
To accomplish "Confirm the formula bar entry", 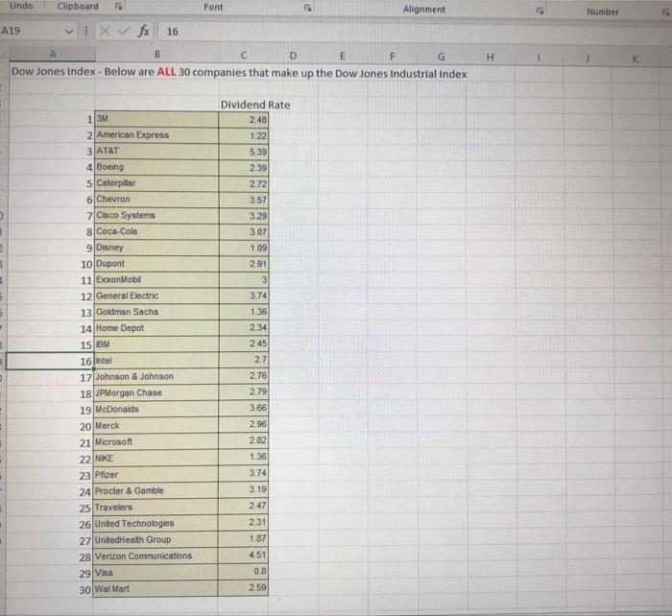I will [x=124, y=31].
